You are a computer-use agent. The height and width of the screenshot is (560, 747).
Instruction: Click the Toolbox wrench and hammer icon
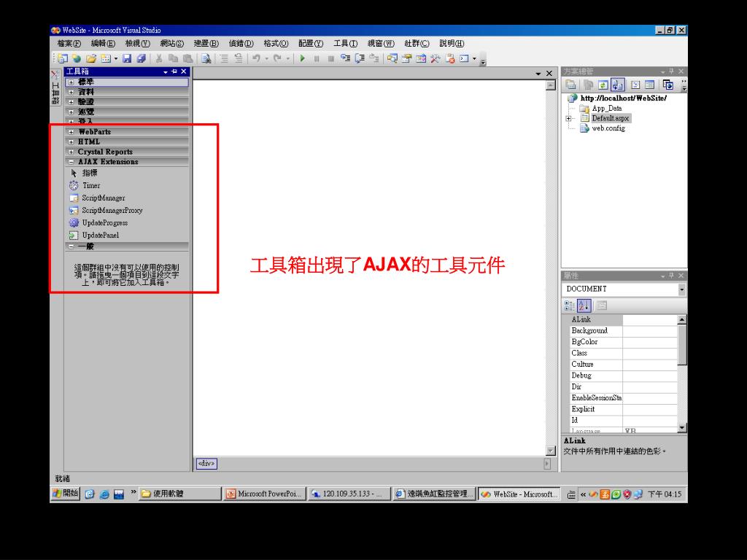[435, 58]
